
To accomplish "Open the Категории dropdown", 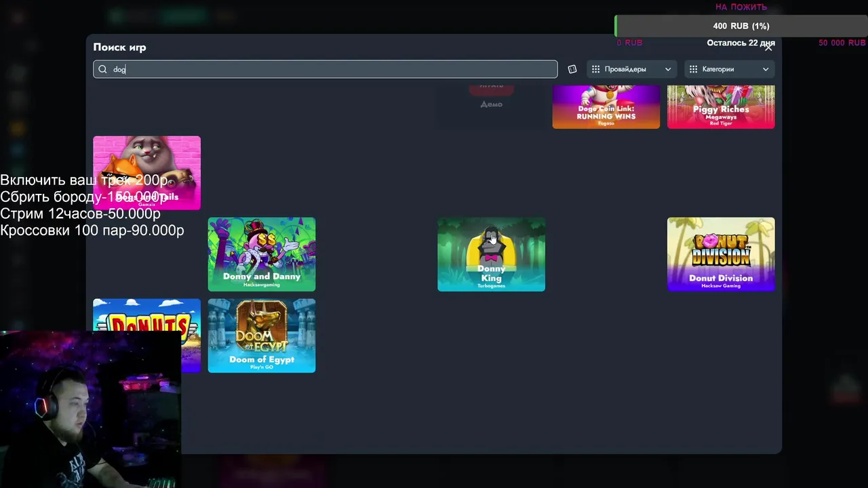I will pos(730,69).
